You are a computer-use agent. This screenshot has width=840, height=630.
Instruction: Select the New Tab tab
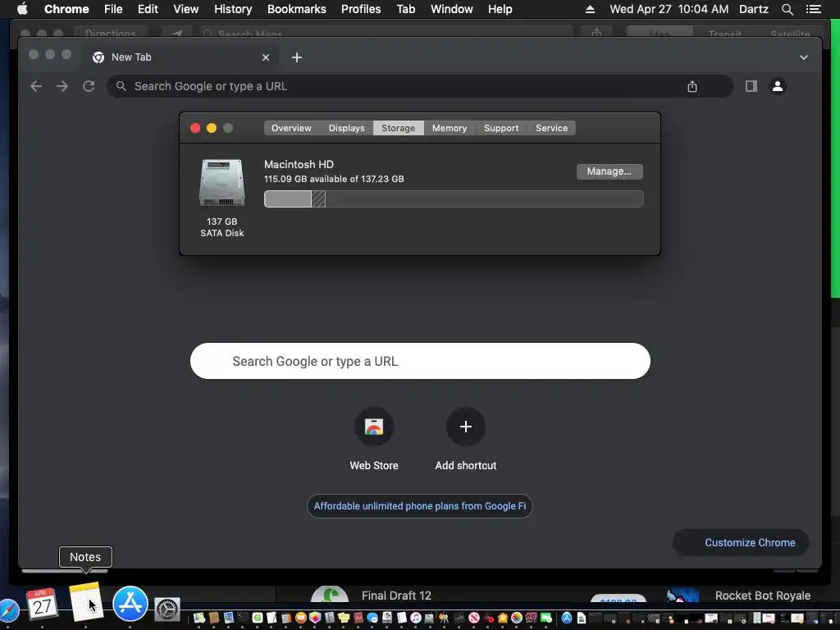[x=180, y=57]
